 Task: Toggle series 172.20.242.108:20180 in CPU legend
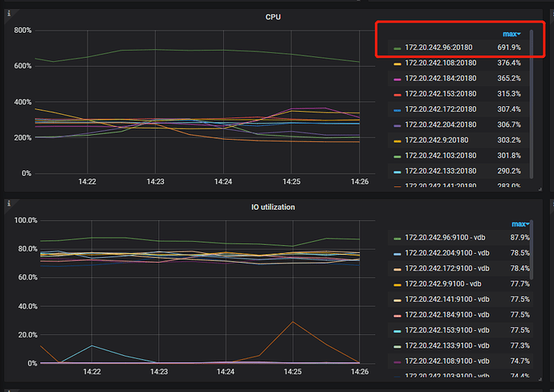click(441, 63)
